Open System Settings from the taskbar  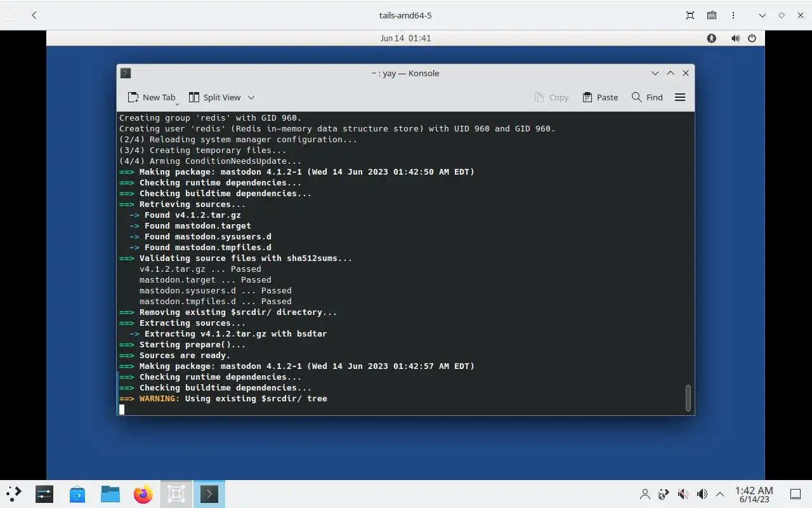44,494
